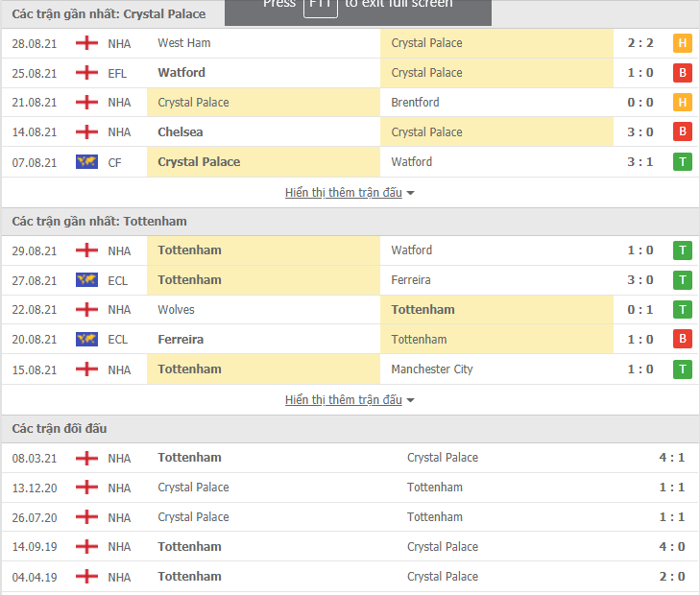Viewport: 700px width, 595px height.
Task: Open the Watford team link on 25.08.21 row
Action: pyautogui.click(x=181, y=73)
